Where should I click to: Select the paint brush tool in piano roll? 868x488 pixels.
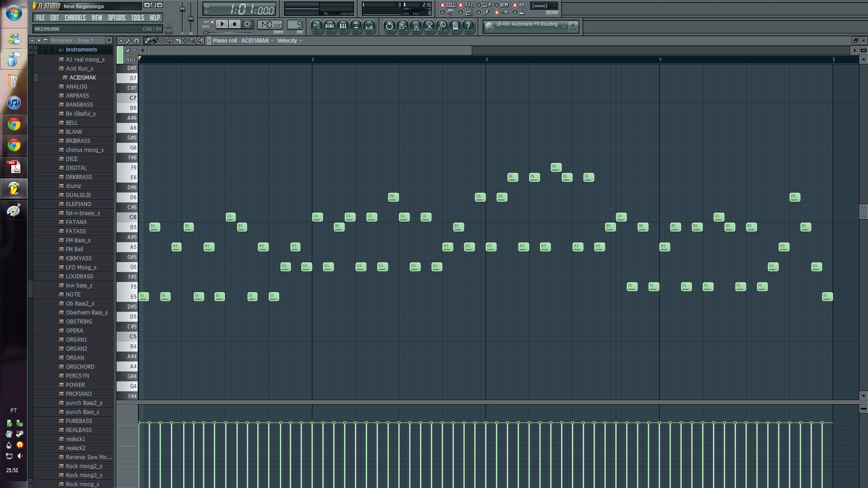coord(155,41)
